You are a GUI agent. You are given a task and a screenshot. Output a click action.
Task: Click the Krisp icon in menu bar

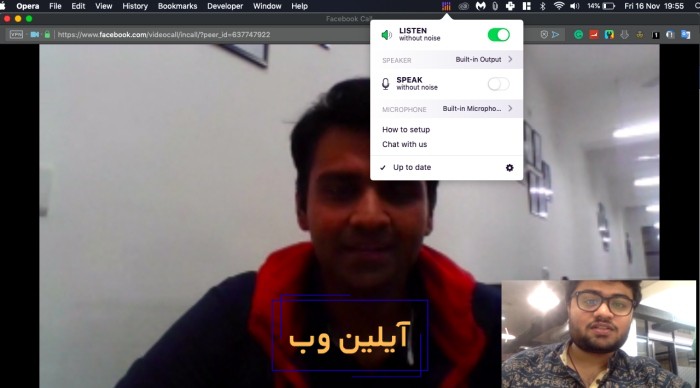pos(446,6)
